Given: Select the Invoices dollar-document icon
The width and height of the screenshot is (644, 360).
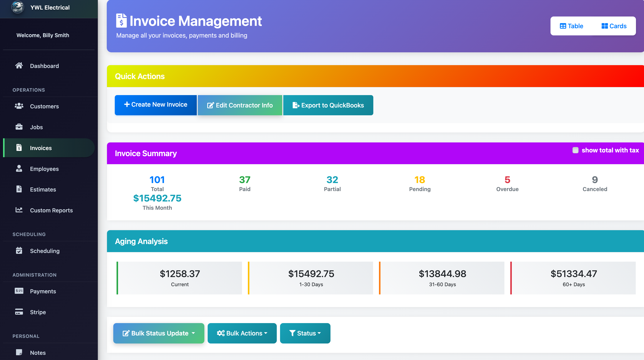Looking at the screenshot, I should pos(19,148).
